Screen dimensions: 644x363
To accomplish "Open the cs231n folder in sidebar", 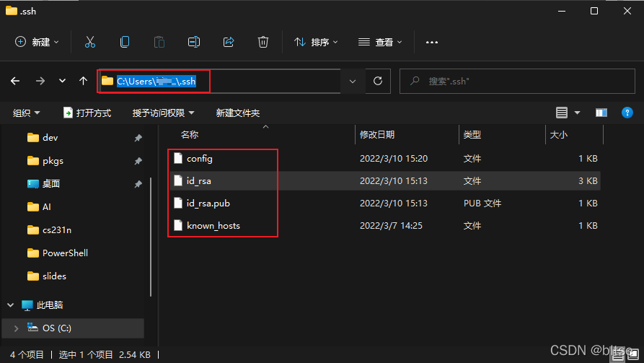I will (x=57, y=229).
